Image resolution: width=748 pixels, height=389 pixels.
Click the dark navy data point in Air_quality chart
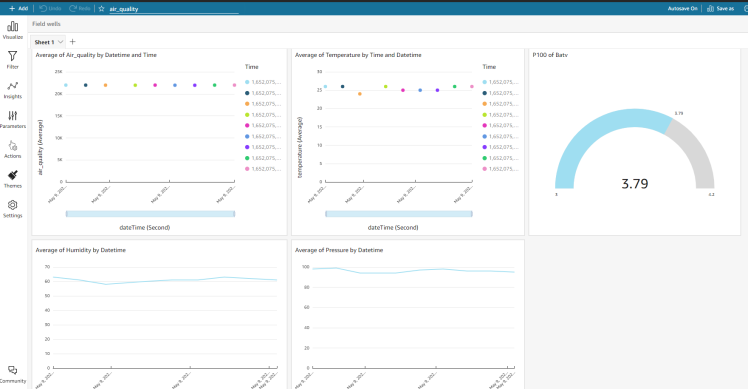click(85, 85)
